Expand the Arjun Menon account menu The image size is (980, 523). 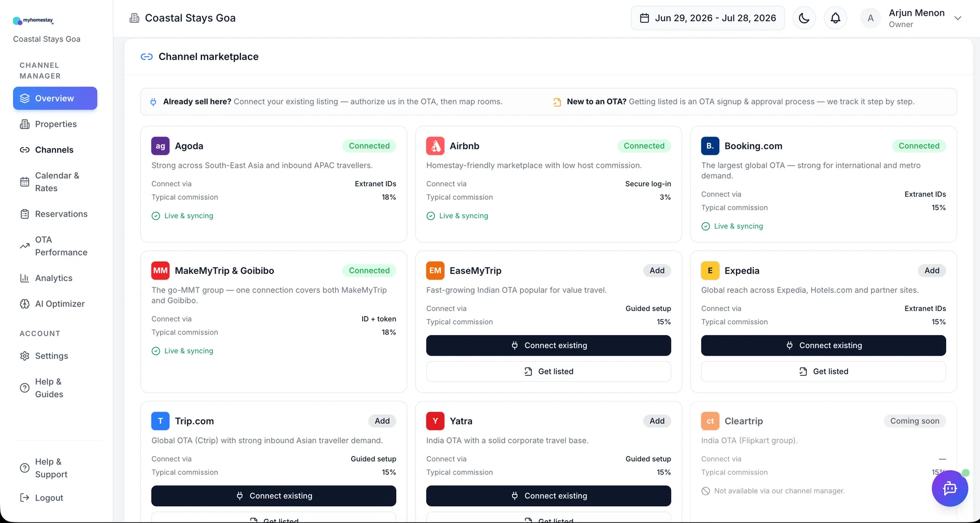pyautogui.click(x=958, y=18)
